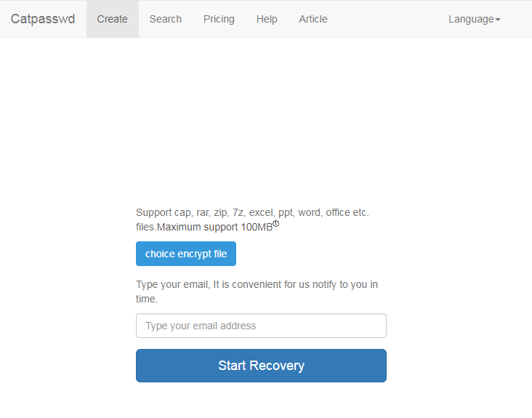Navigate to the Article section

[313, 19]
